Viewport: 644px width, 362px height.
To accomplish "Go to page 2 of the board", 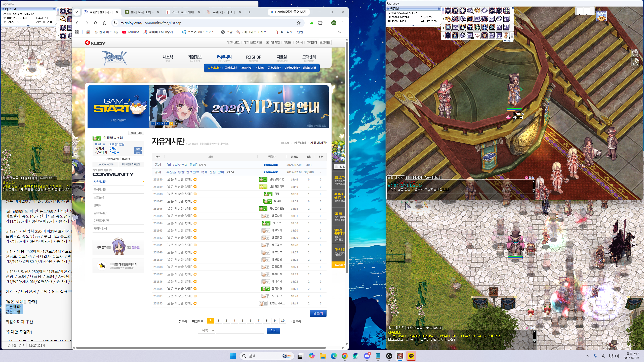I will (x=218, y=321).
